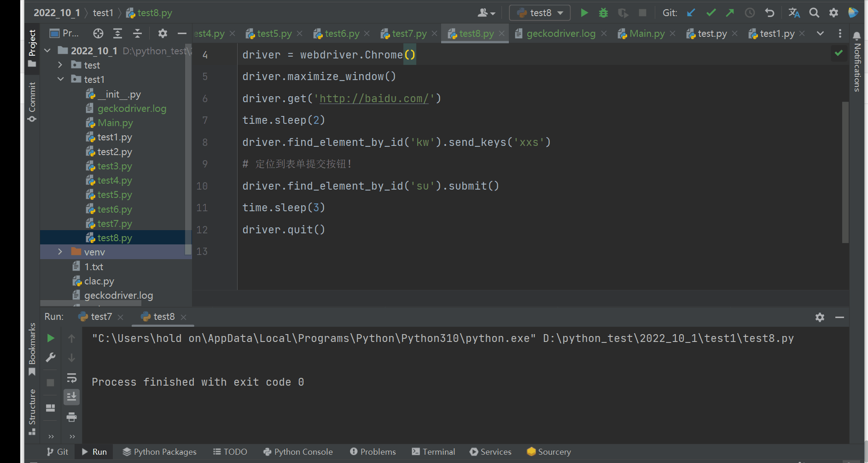
Task: Toggle the Project side panel tab
Action: point(32,48)
